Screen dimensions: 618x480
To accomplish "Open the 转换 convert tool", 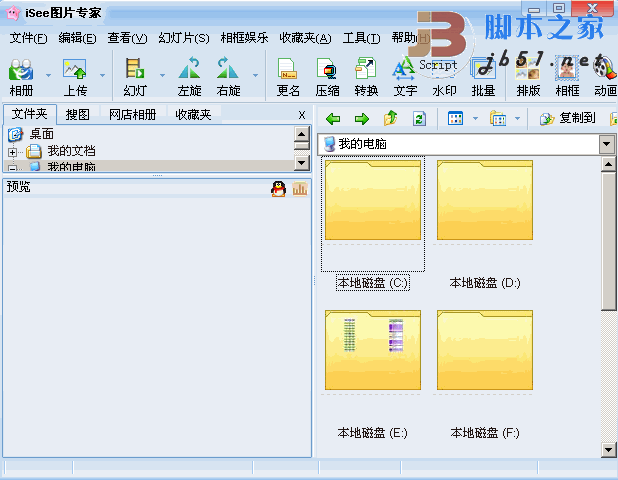I will [366, 77].
